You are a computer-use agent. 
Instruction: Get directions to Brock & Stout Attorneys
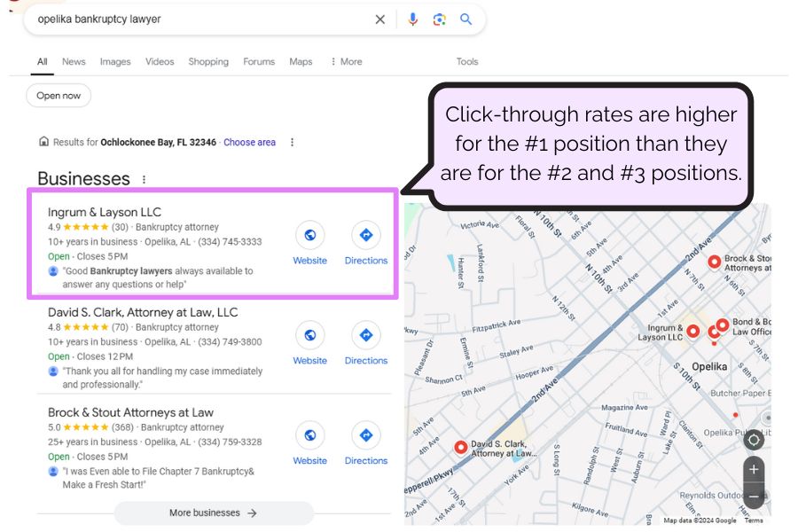click(365, 435)
